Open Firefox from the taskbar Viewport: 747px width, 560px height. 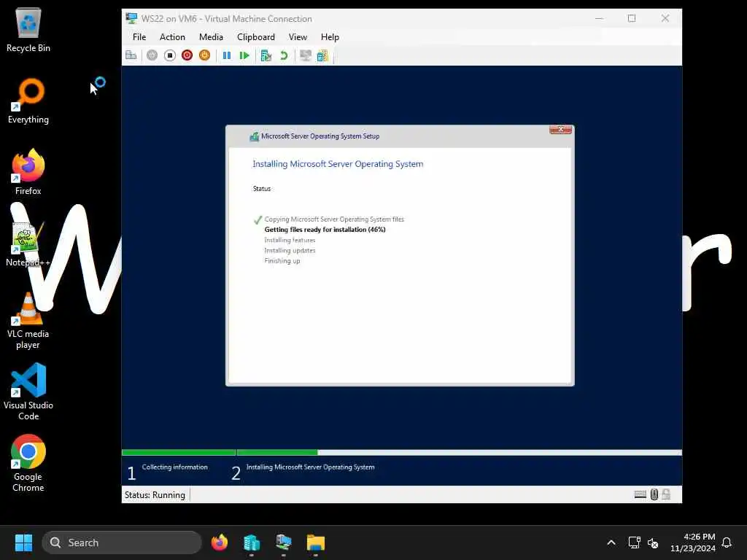coord(220,542)
